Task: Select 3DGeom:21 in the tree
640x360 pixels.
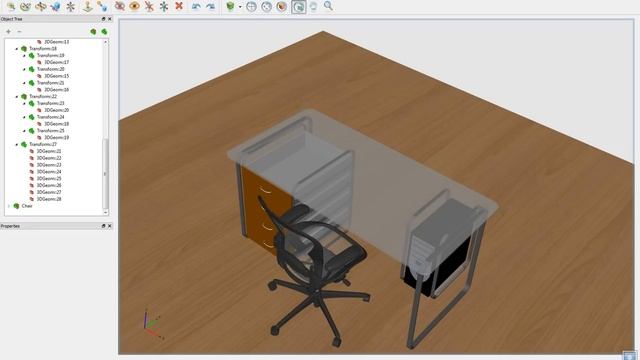Action: point(49,151)
